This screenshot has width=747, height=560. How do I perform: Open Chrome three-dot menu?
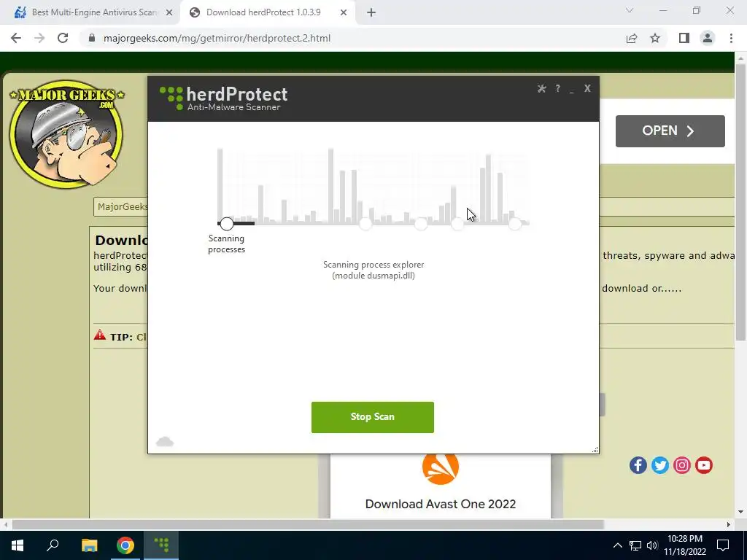tap(731, 38)
